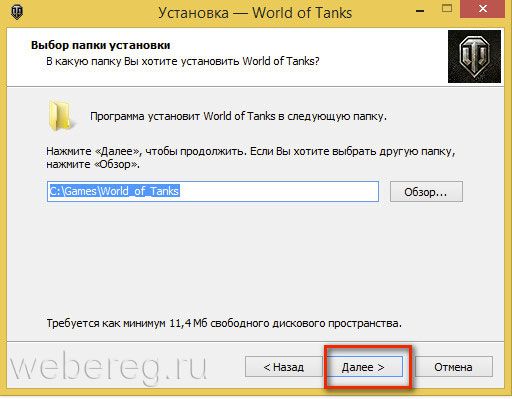
Task: Click the window title "Установка — World of Tanks"
Action: pyautogui.click(x=255, y=13)
